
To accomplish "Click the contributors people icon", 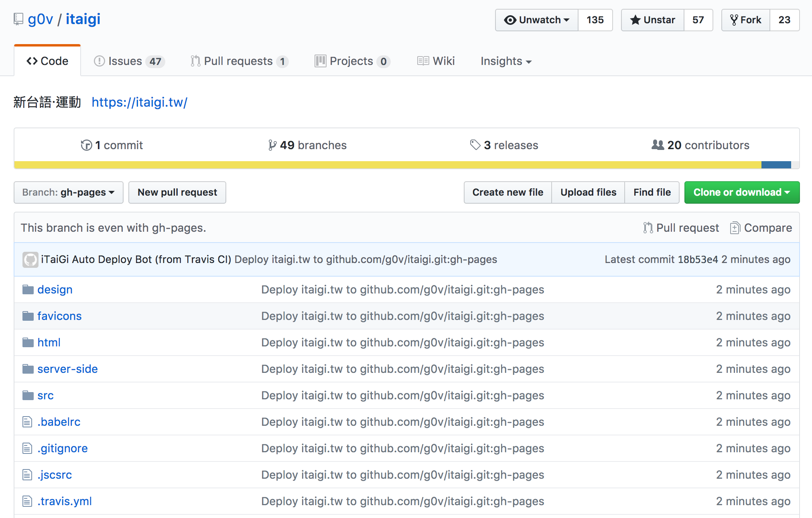I will click(658, 145).
